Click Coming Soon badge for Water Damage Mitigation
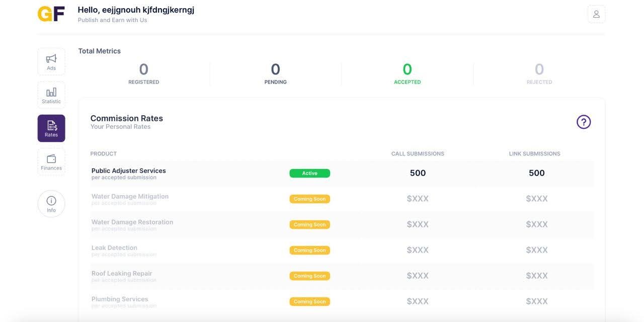This screenshot has width=644, height=322. 309,199
